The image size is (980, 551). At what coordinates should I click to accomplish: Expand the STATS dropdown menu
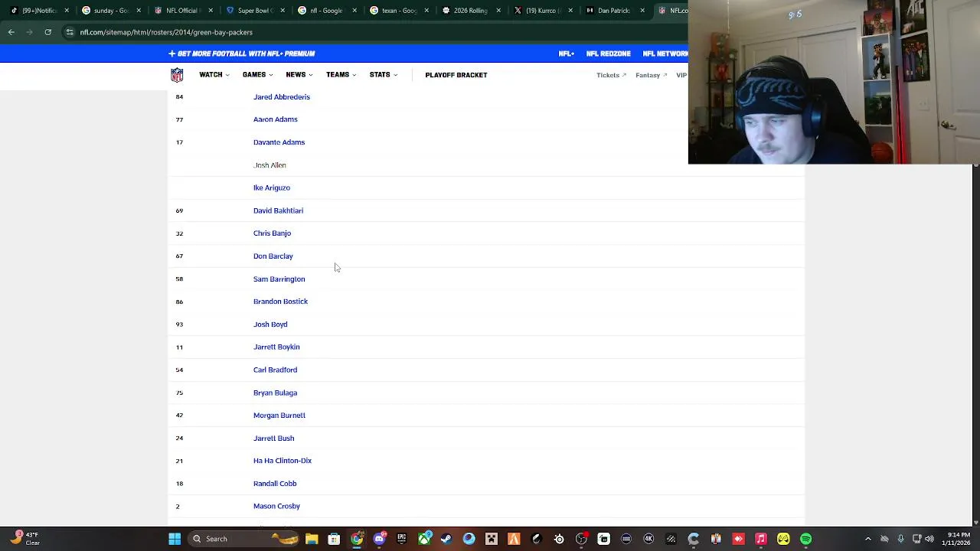(384, 75)
